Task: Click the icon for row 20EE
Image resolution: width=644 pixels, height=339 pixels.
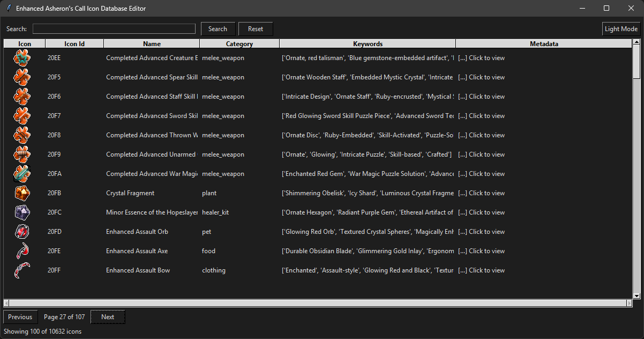Action: pyautogui.click(x=22, y=58)
